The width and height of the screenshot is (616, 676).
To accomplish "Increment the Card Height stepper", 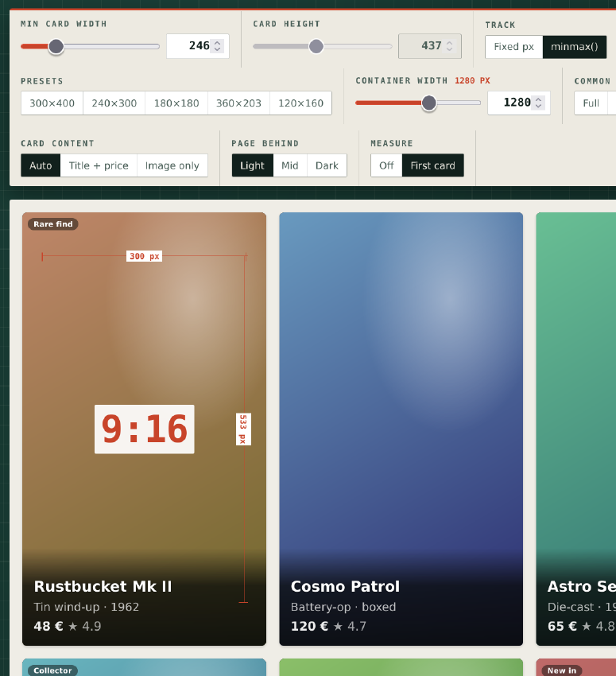I will point(449,43).
